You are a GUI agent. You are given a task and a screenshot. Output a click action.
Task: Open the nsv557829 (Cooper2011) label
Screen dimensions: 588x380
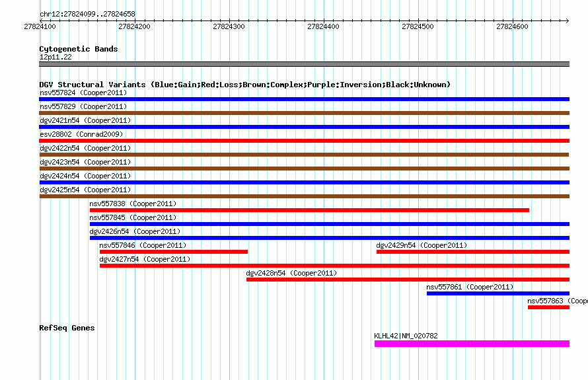[x=83, y=106]
